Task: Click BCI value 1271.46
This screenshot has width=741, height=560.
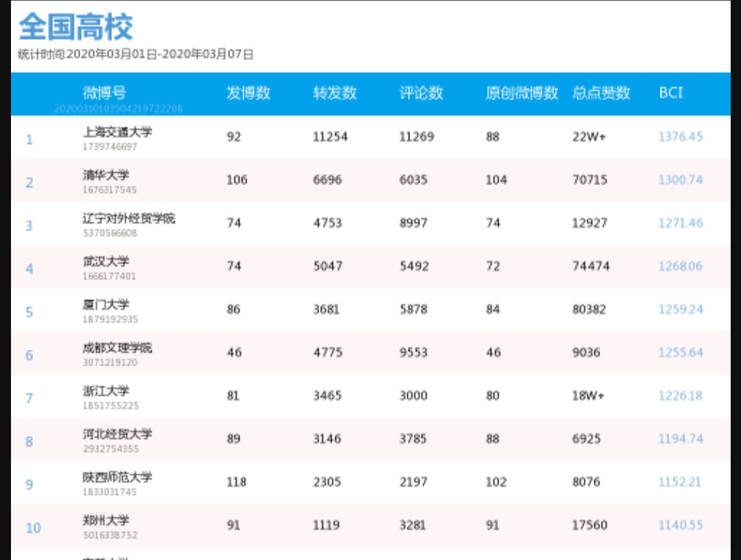Action: coord(681,223)
